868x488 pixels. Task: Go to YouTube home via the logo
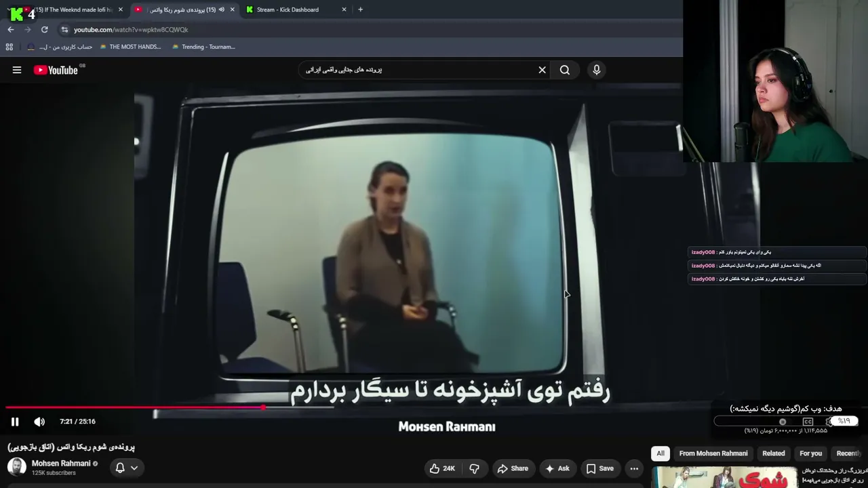click(x=56, y=70)
